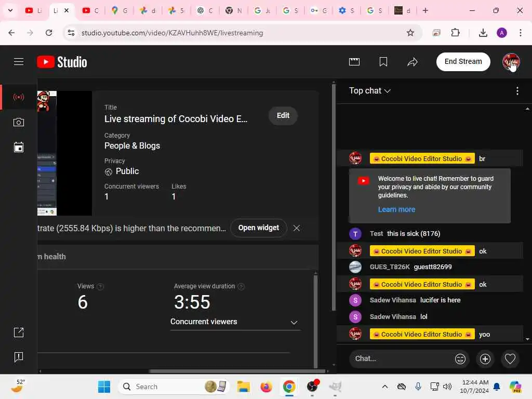This screenshot has width=532, height=399.
Task: Click the Windows taskbar Search box
Action: coord(174,387)
